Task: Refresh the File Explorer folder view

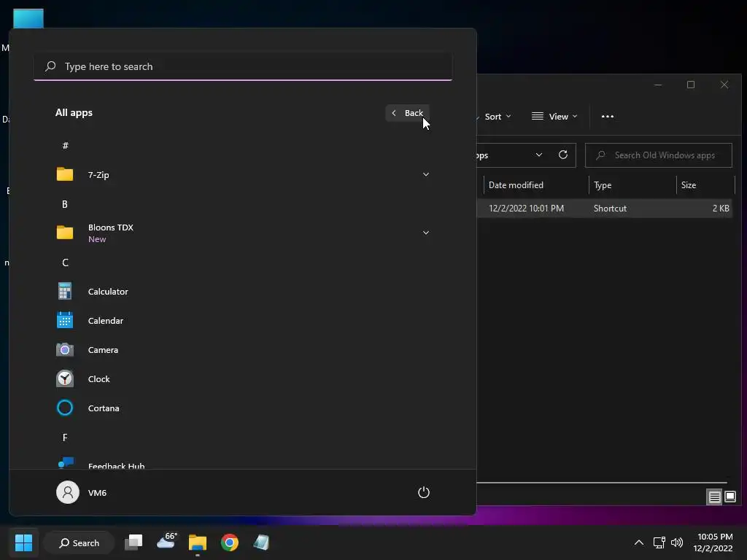Action: point(563,155)
